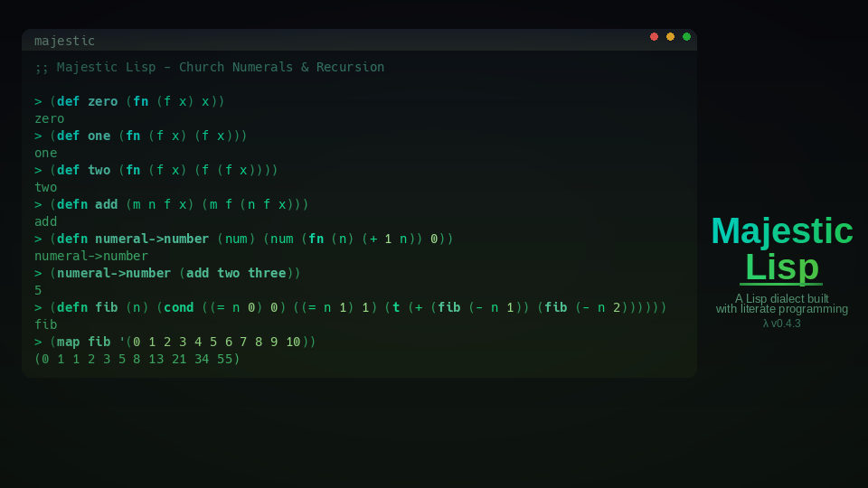Image resolution: width=868 pixels, height=488 pixels.
Task: Click the 'Majestic' heading word
Action: pyautogui.click(x=781, y=230)
